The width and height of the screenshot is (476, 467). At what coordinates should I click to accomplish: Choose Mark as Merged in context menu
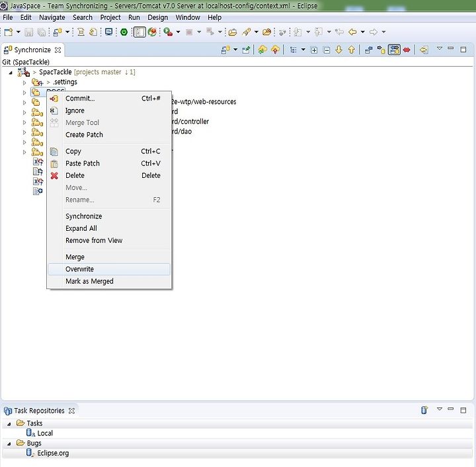click(109, 282)
